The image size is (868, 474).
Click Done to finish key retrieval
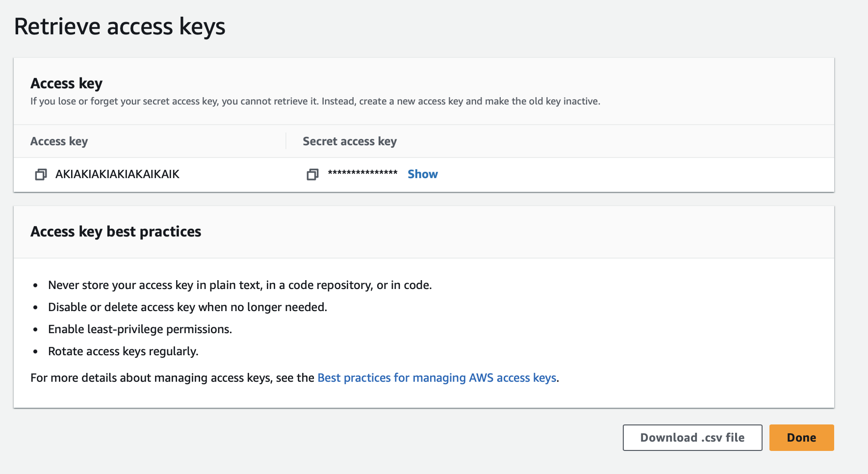[x=801, y=437]
